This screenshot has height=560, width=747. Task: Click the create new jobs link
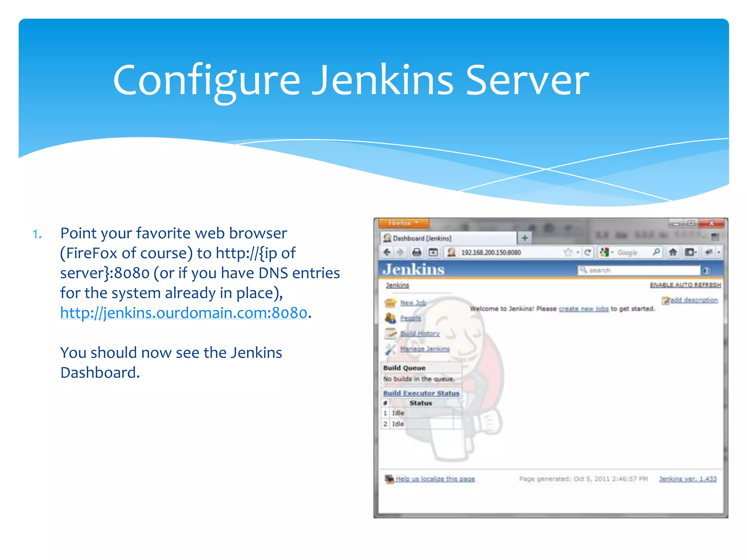584,309
